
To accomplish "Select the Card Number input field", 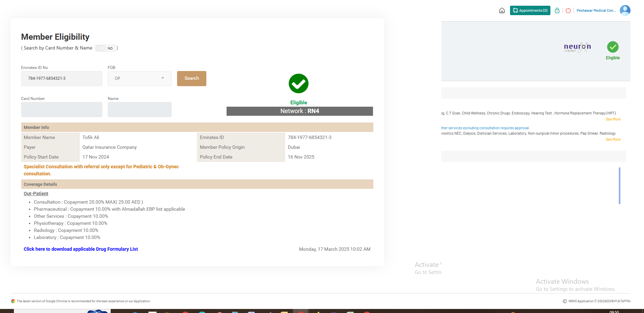I will [62, 110].
